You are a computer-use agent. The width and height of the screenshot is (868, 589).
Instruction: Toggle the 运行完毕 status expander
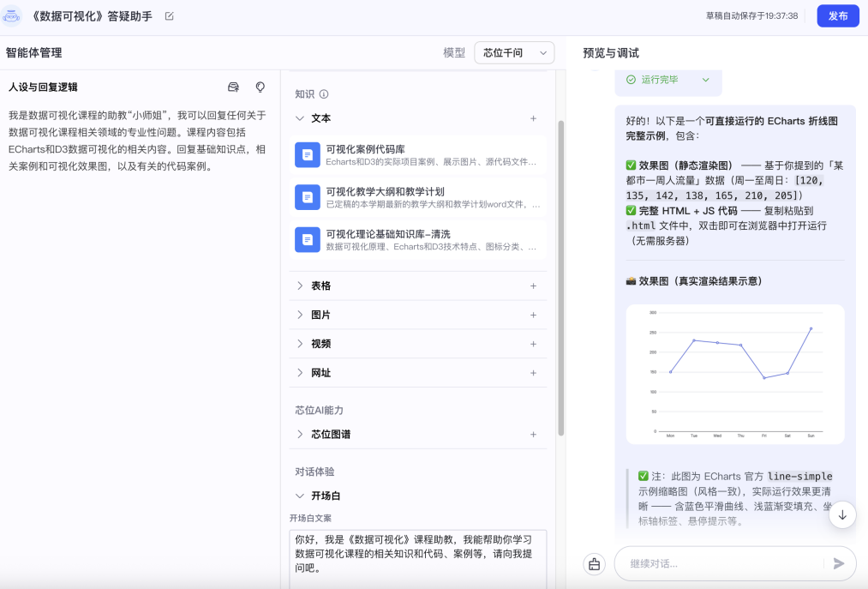[x=705, y=80]
